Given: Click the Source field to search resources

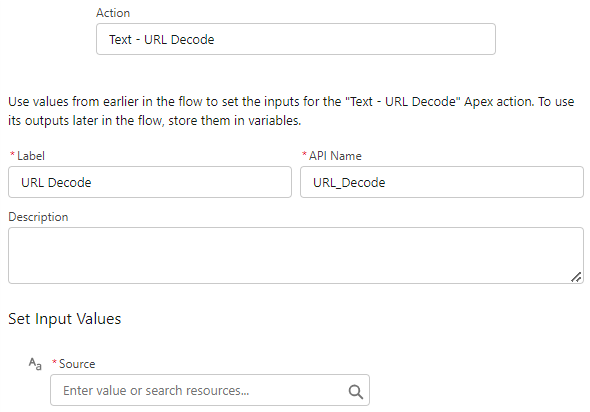Looking at the screenshot, I should click(x=210, y=390).
